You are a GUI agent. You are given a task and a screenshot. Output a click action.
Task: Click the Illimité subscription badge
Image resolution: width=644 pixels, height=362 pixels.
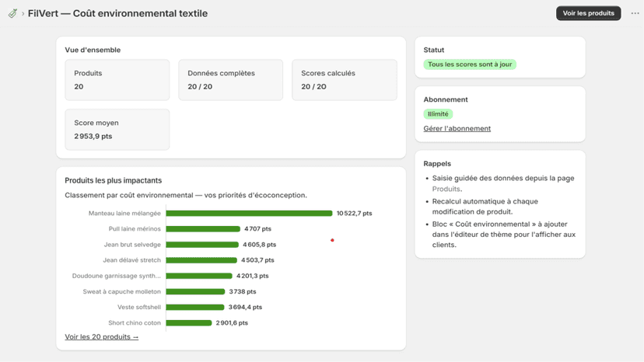(438, 113)
